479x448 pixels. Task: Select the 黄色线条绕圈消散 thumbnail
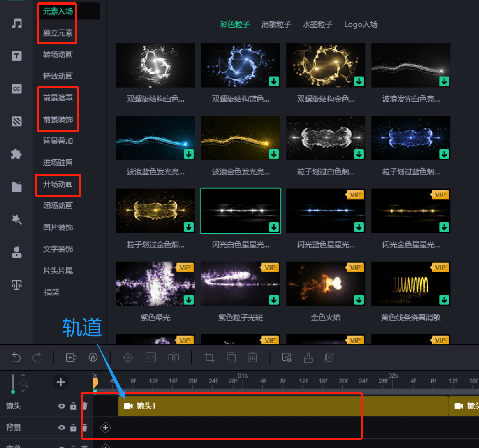[411, 283]
